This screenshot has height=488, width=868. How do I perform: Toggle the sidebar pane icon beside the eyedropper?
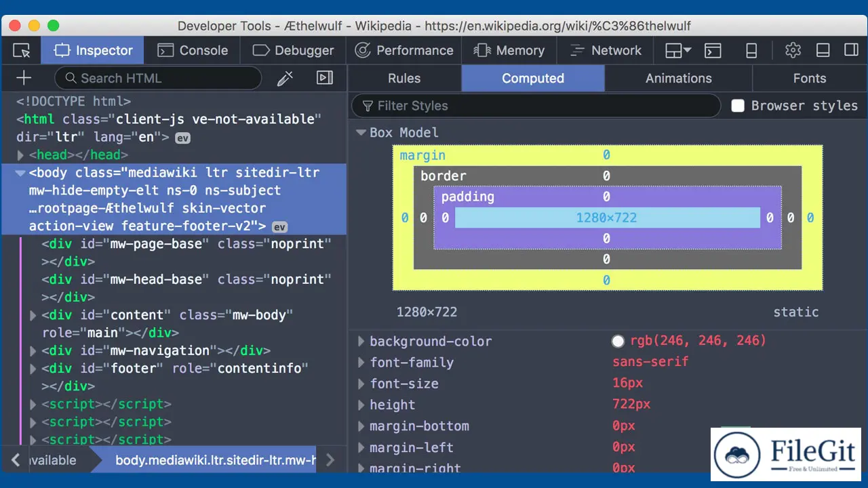click(325, 78)
